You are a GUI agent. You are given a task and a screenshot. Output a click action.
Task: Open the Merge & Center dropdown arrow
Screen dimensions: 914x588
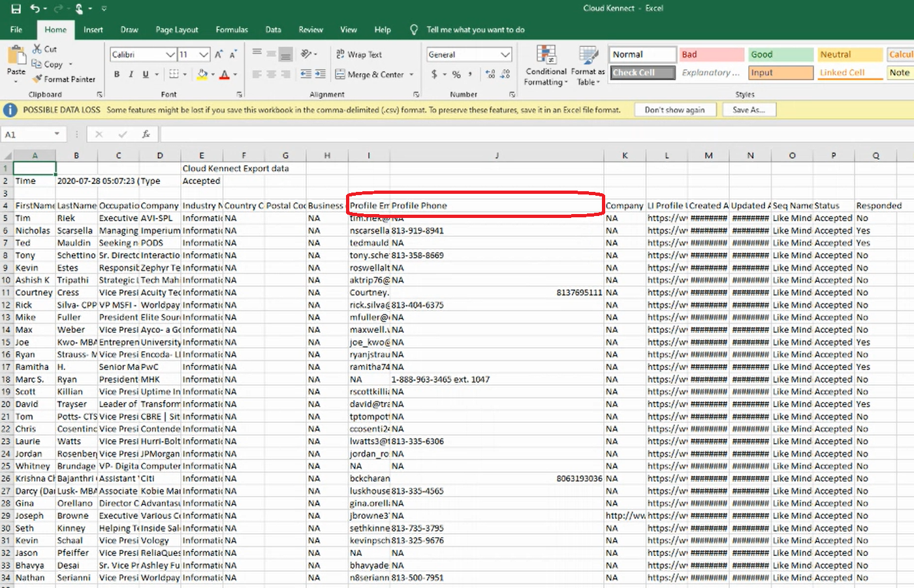pyautogui.click(x=411, y=74)
